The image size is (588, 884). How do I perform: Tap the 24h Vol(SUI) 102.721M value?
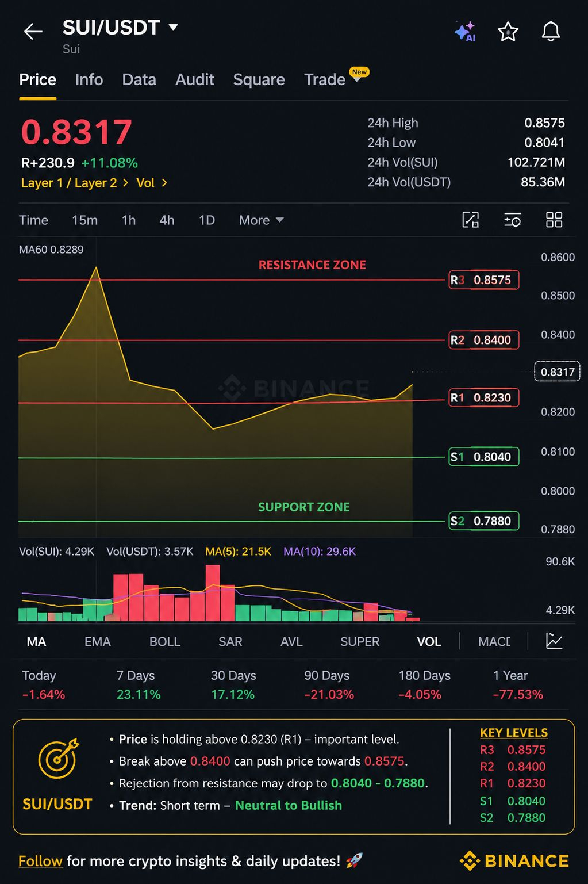[536, 163]
